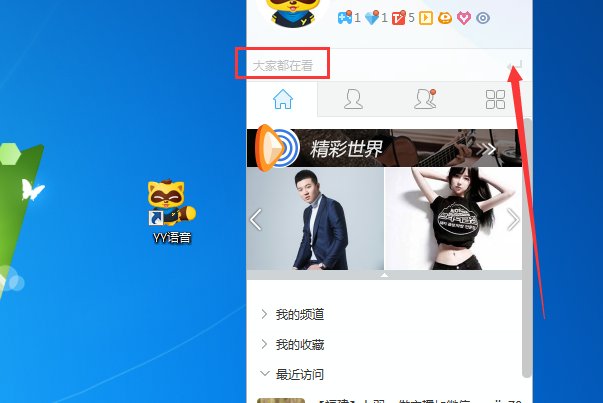Click the enter arrow icon in search box
The height and width of the screenshot is (403, 603).
pyautogui.click(x=514, y=65)
